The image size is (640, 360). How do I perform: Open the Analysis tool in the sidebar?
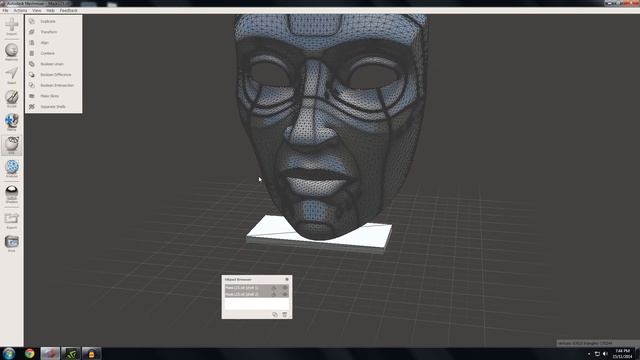click(x=11, y=168)
